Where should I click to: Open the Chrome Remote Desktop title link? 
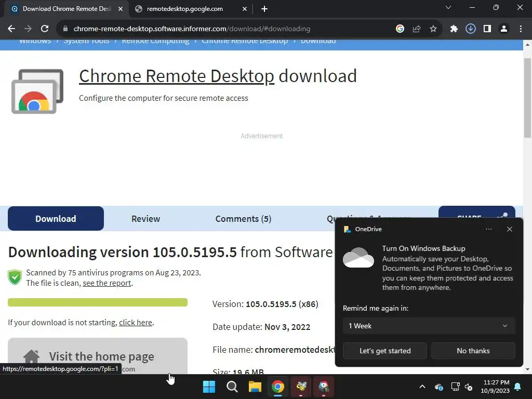point(177,76)
